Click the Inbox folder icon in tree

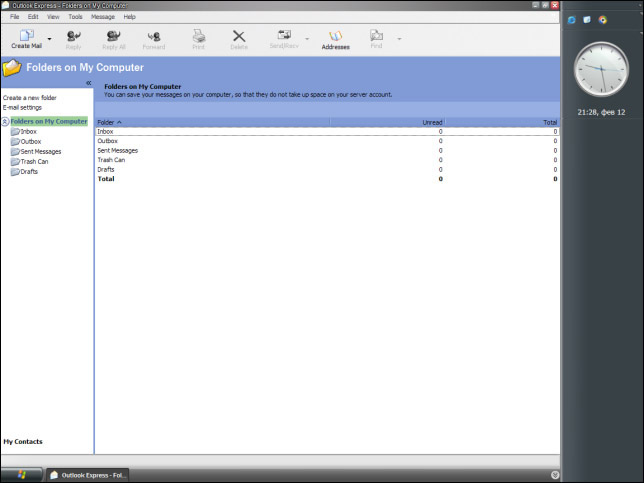15,131
